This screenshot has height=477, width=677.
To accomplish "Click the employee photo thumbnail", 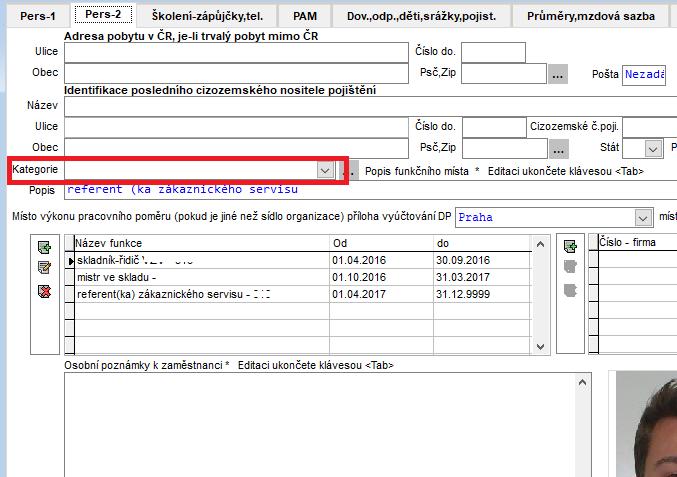I will click(x=646, y=424).
